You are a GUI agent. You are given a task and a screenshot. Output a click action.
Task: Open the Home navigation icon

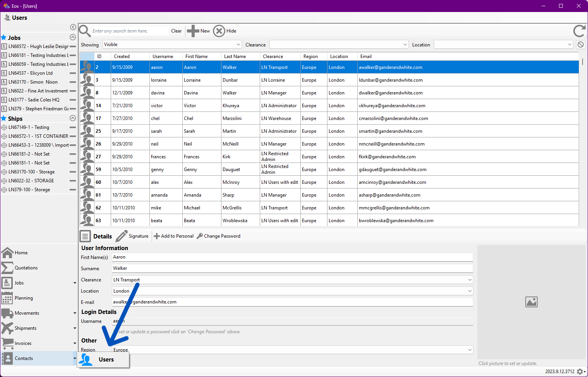click(7, 253)
